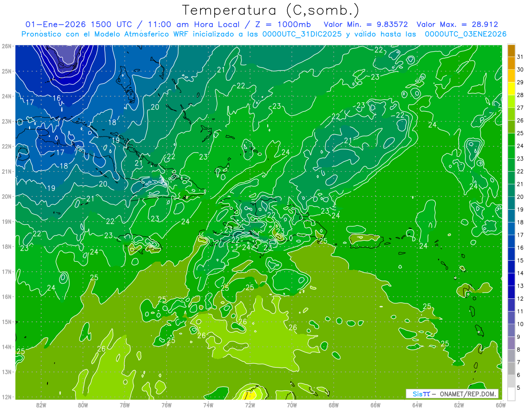
Task: Click the 74W longitude axis label
Action: tap(208, 405)
